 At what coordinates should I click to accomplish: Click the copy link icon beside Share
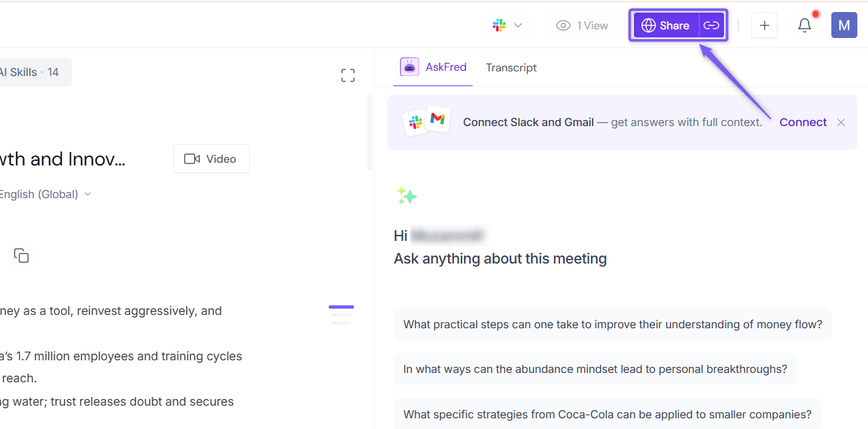coord(711,25)
